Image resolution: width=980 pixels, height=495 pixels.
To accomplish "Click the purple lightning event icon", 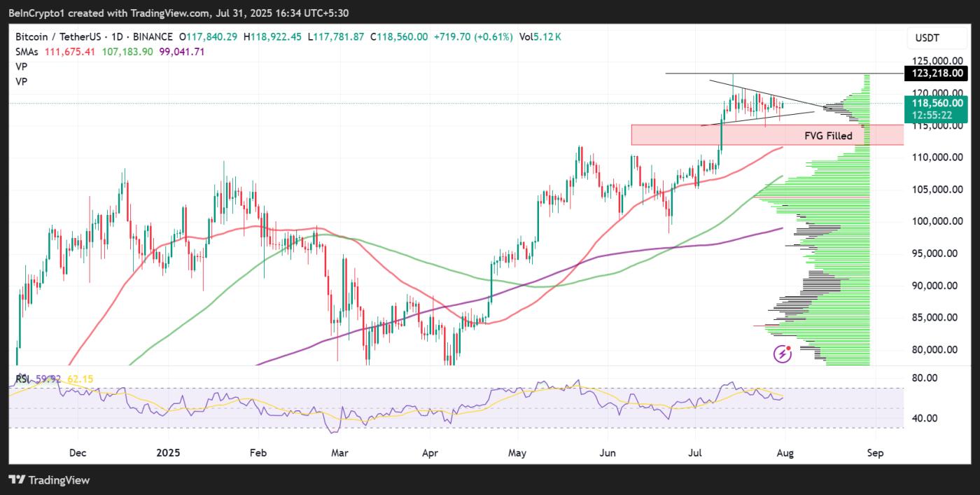I will tap(782, 354).
